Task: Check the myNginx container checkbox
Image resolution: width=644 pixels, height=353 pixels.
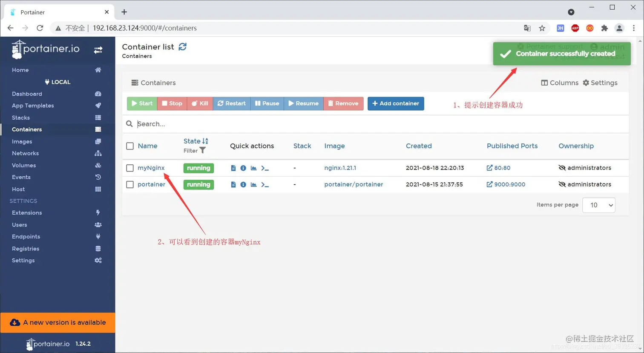Action: click(130, 168)
